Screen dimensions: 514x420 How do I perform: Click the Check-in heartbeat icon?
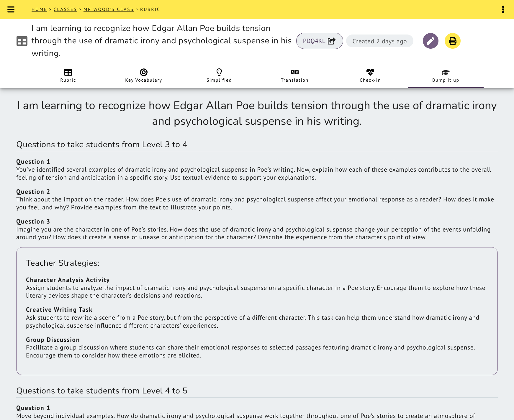point(370,72)
